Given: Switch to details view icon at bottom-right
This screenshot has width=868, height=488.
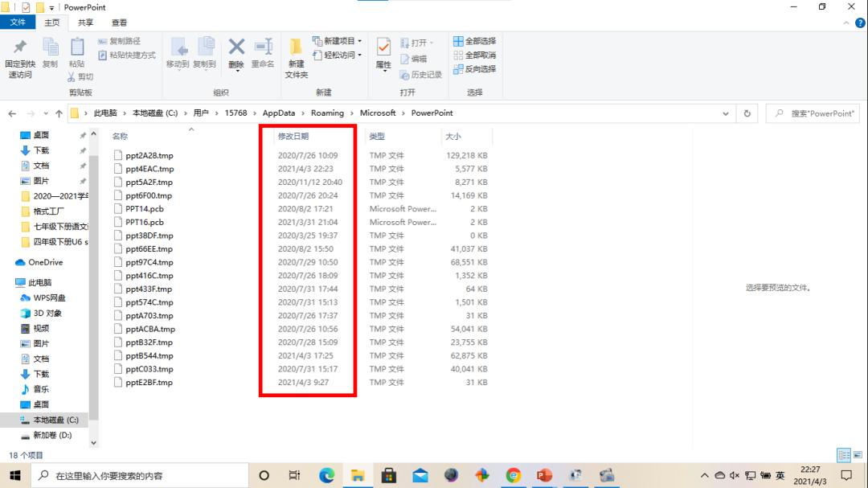Looking at the screenshot, I should click(x=844, y=455).
